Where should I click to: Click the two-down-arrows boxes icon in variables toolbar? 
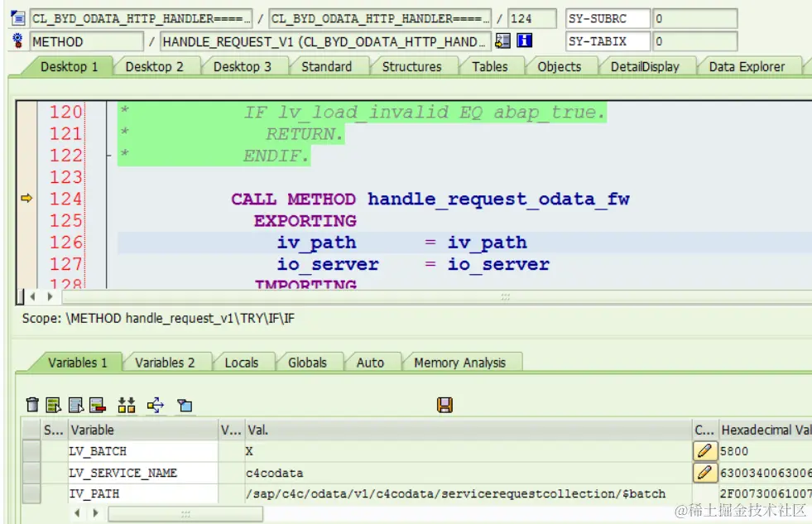tap(127, 405)
